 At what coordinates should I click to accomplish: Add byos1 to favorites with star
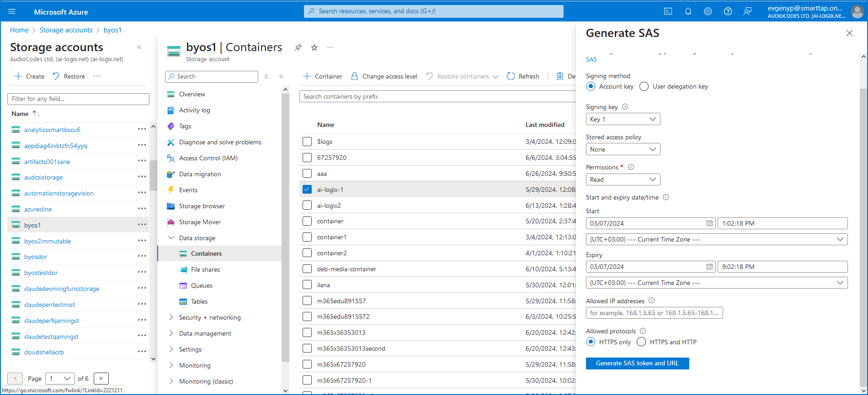coord(314,47)
